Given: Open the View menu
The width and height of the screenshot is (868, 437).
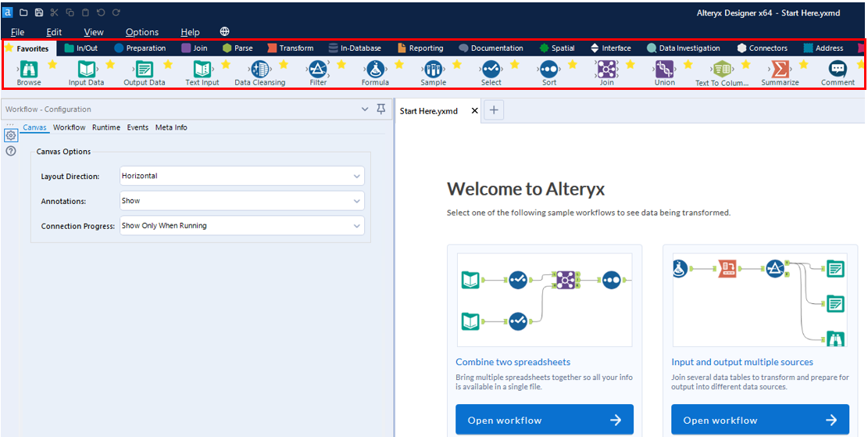Looking at the screenshot, I should tap(94, 32).
